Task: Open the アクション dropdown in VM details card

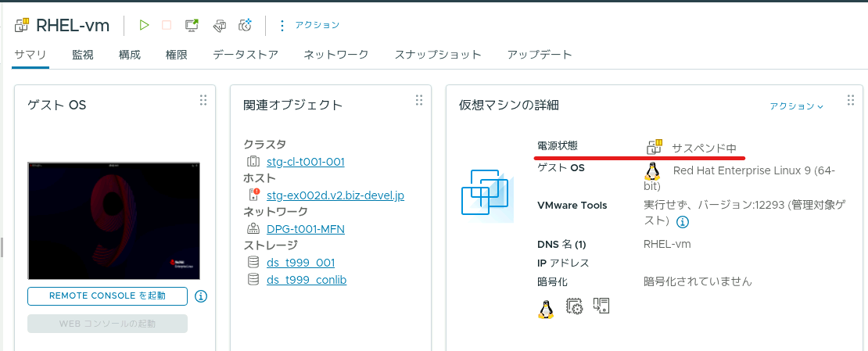Action: click(x=797, y=106)
